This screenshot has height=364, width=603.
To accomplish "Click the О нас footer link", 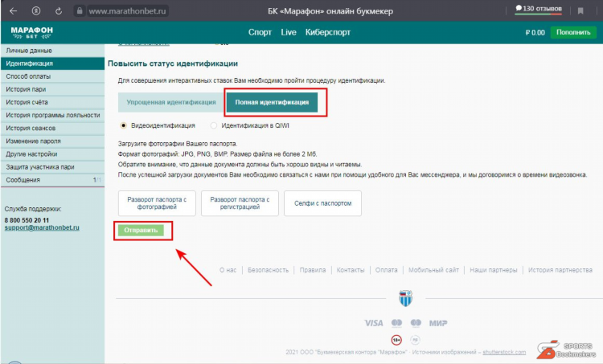I will pos(228,270).
